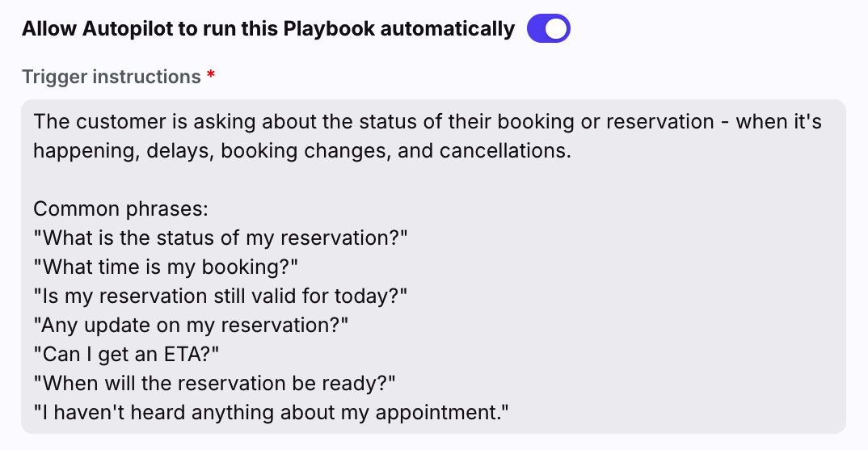868x450 pixels.
Task: Click "Is my reservation still valid" line
Action: [220, 296]
